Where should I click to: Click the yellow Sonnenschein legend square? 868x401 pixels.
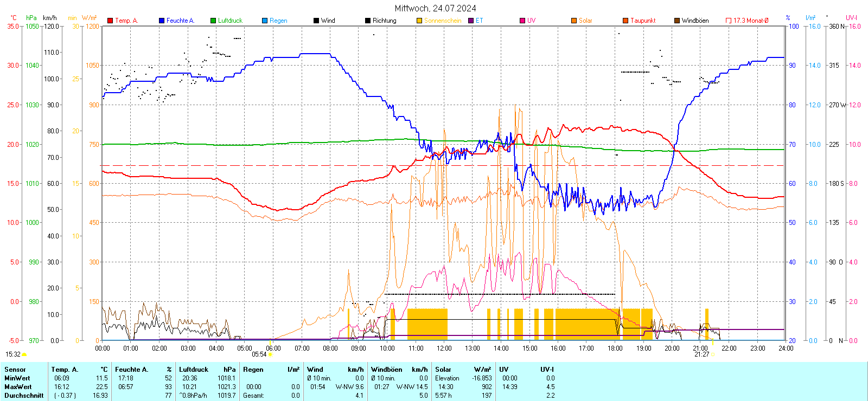(419, 21)
